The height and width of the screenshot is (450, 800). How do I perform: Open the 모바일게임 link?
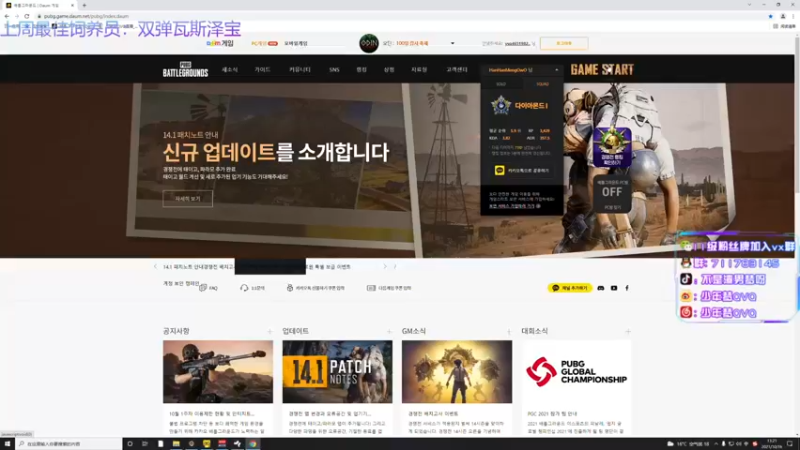[x=296, y=43]
